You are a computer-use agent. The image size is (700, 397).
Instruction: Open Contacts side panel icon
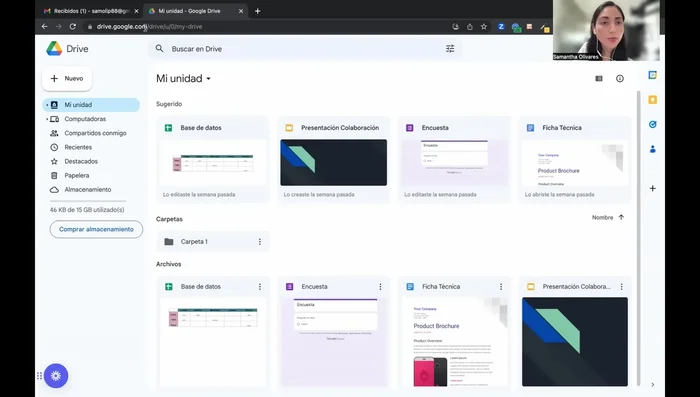click(x=652, y=149)
